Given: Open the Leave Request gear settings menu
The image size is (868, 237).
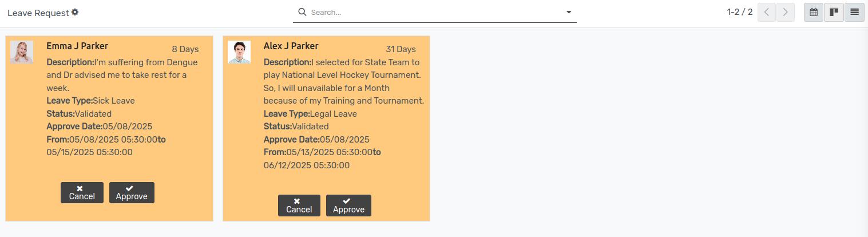Looking at the screenshot, I should click(75, 12).
